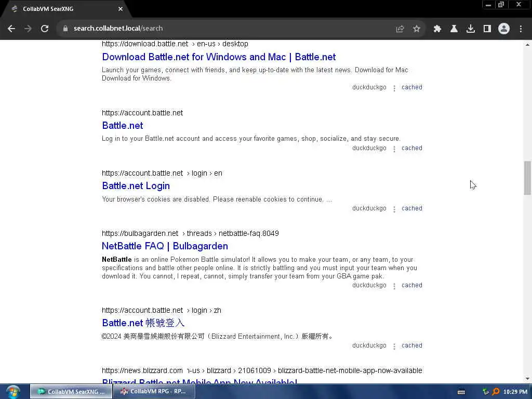Expand options dots on Battle.net Login result

[394, 209]
